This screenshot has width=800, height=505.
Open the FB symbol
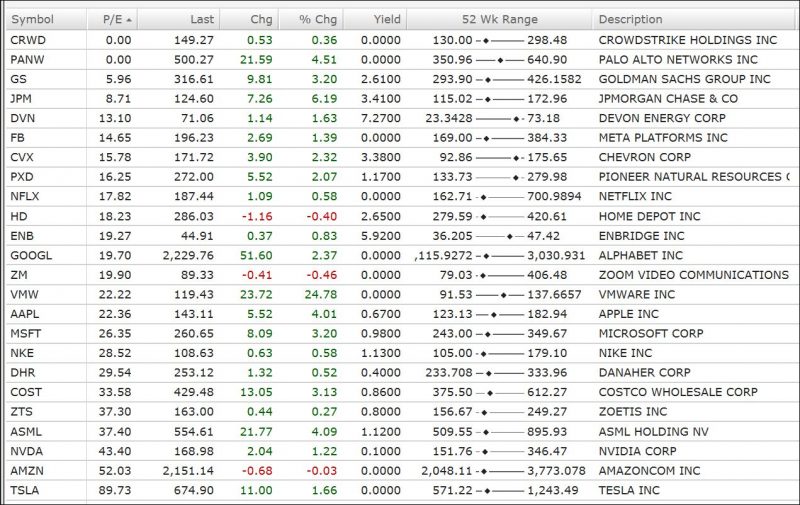[17, 137]
